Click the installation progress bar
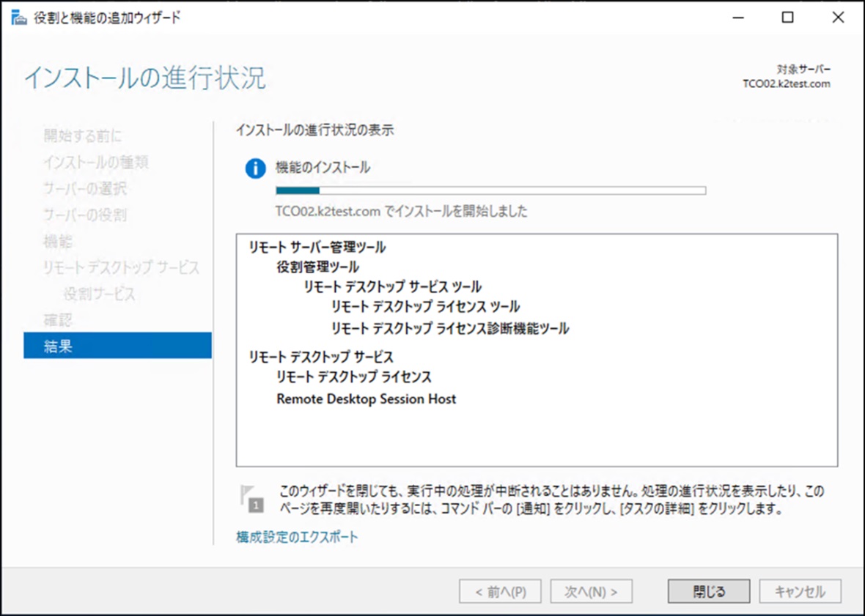The height and width of the screenshot is (616, 865). pyautogui.click(x=490, y=190)
